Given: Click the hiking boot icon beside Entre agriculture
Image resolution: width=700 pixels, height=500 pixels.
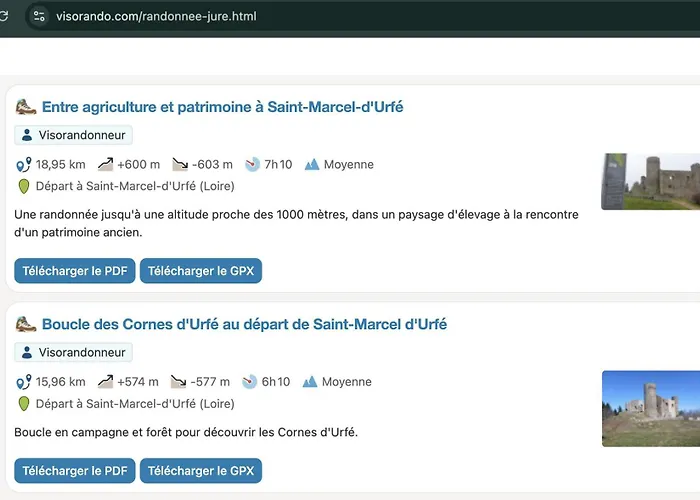Looking at the screenshot, I should click(26, 107).
